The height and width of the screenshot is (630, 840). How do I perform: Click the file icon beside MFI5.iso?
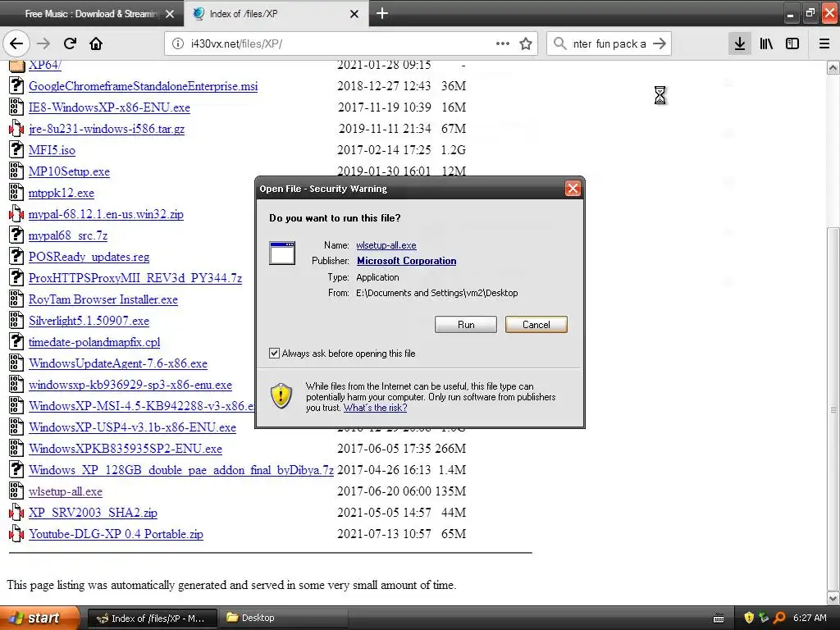[16, 149]
